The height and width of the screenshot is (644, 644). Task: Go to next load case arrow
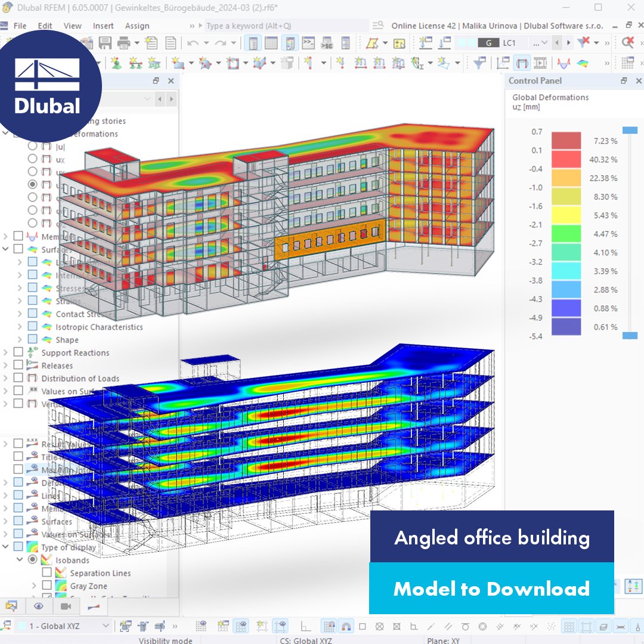click(568, 43)
